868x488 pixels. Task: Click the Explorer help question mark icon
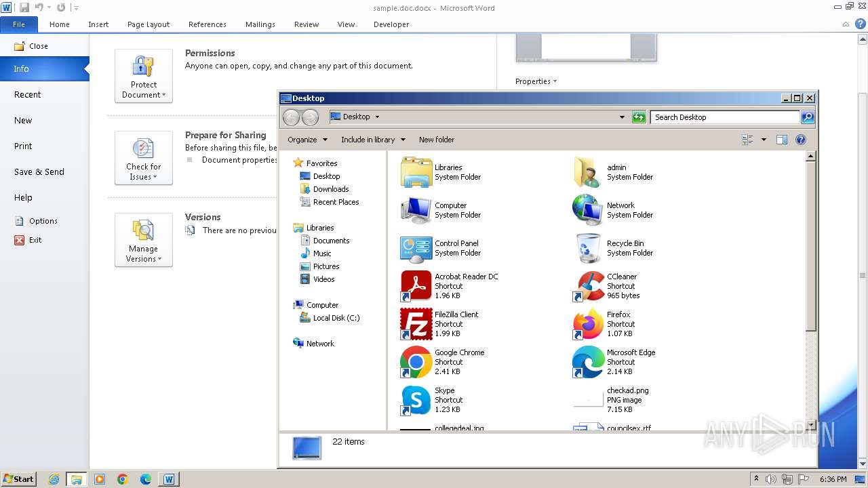(800, 140)
